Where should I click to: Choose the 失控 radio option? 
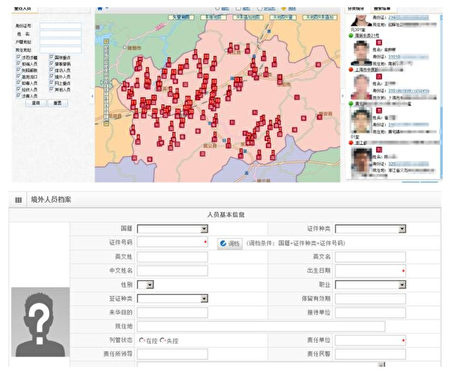coord(163,340)
